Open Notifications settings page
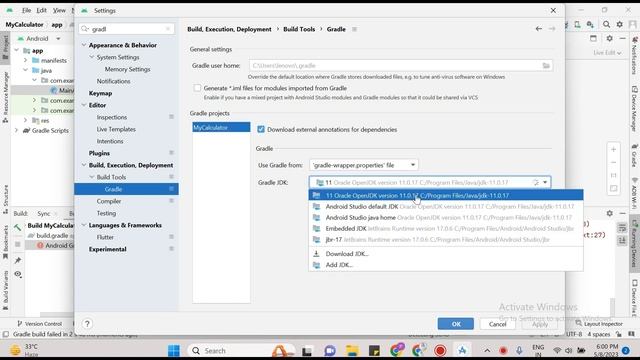This screenshot has height=360, width=640. (x=113, y=81)
